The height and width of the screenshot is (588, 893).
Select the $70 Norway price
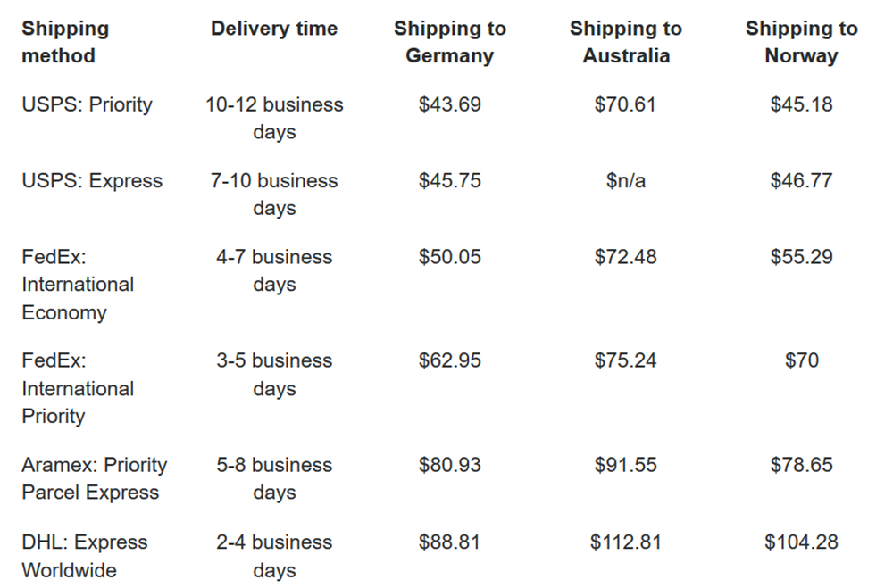[x=802, y=360]
